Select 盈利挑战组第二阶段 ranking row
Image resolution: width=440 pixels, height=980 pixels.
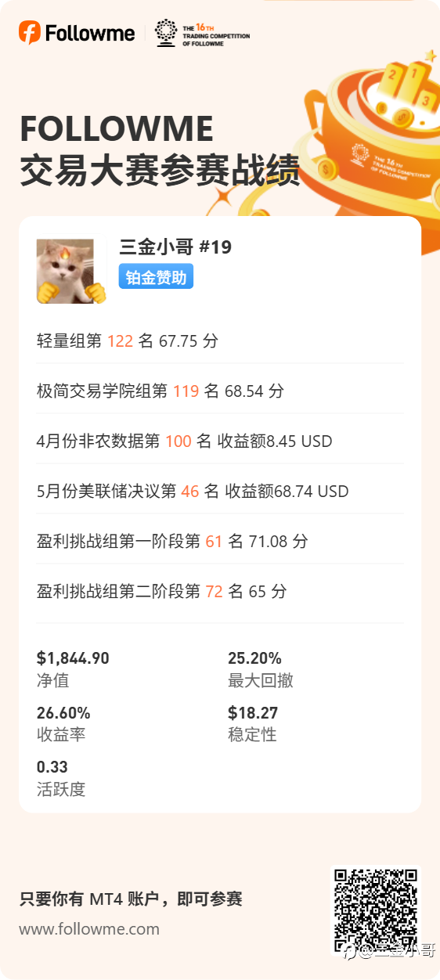(x=220, y=592)
